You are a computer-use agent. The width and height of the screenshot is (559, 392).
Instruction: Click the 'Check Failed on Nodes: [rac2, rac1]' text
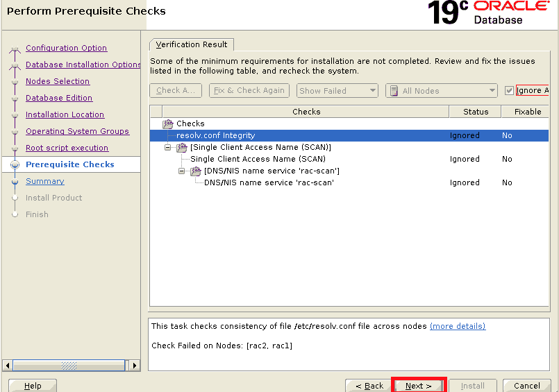tap(222, 346)
